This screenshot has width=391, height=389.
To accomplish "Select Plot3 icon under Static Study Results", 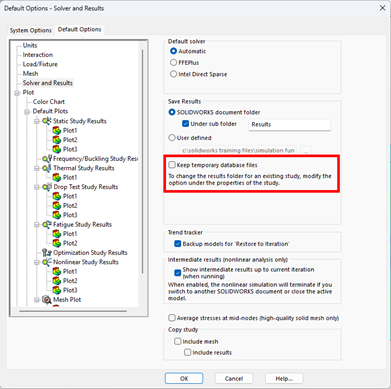I will click(x=57, y=149).
